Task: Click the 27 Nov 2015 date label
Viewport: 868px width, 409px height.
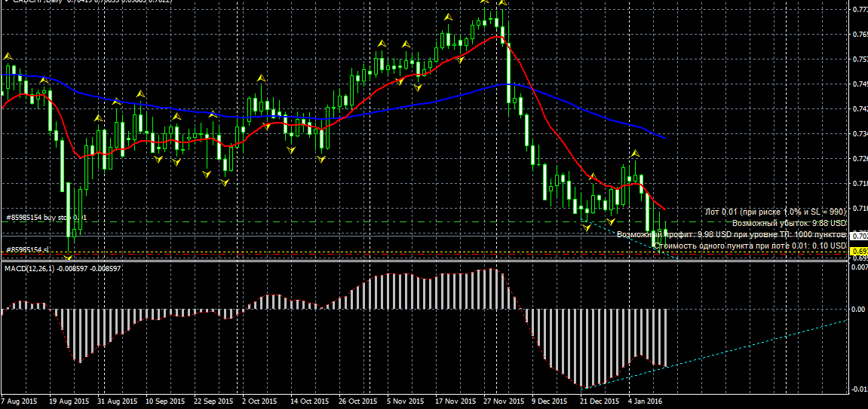Action: coord(503,401)
